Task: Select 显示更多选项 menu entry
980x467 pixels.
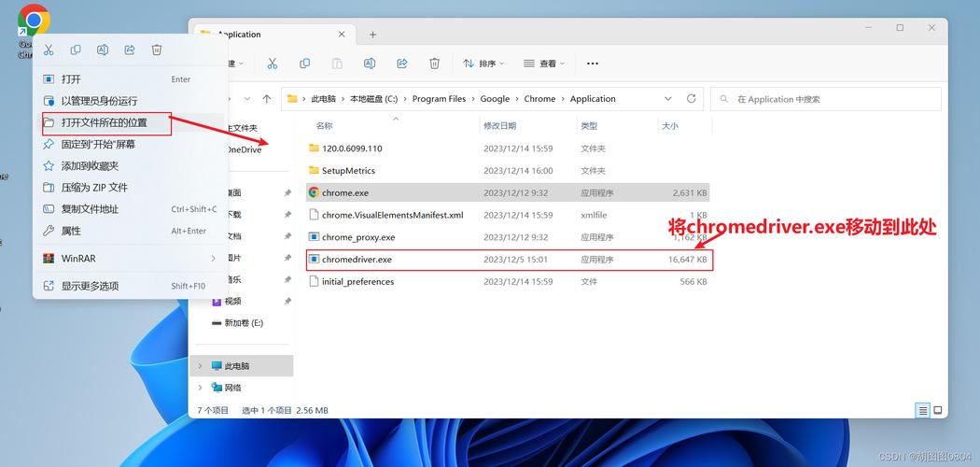Action: 130,286
